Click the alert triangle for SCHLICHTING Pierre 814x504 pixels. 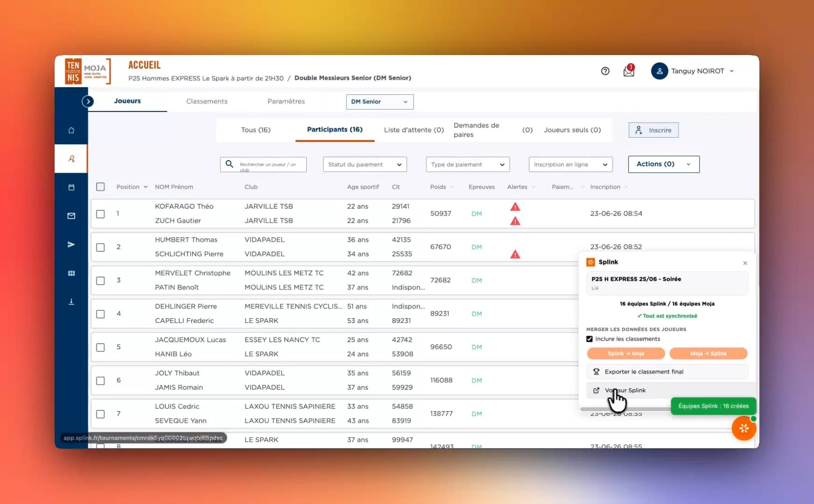tap(515, 254)
